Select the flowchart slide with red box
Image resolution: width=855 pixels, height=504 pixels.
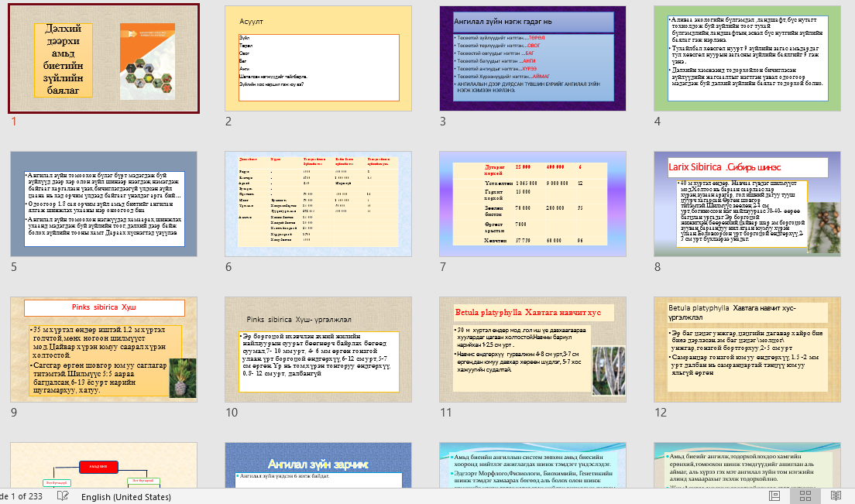click(104, 465)
